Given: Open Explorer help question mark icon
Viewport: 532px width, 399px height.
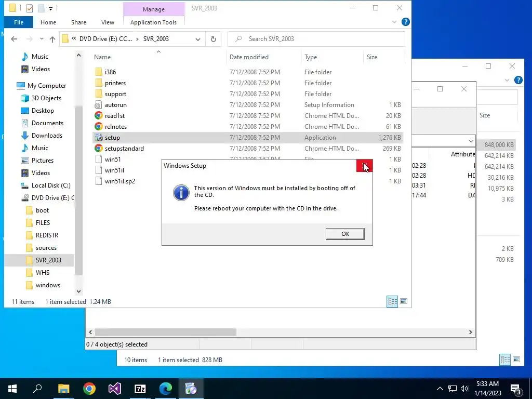Looking at the screenshot, I should click(405, 22).
